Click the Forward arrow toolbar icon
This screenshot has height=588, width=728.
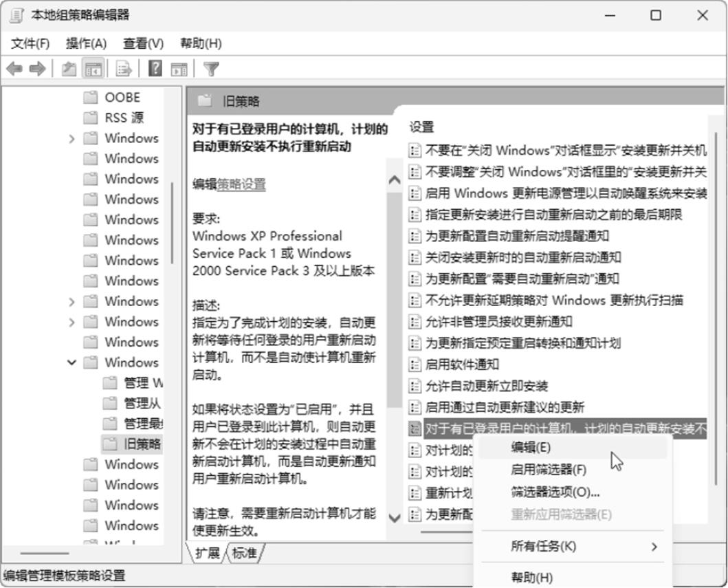(37, 69)
